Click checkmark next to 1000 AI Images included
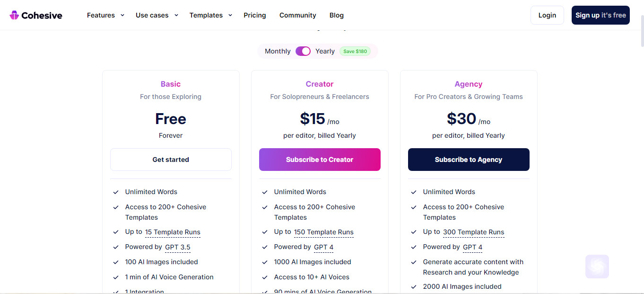Image resolution: width=644 pixels, height=294 pixels. (265, 262)
